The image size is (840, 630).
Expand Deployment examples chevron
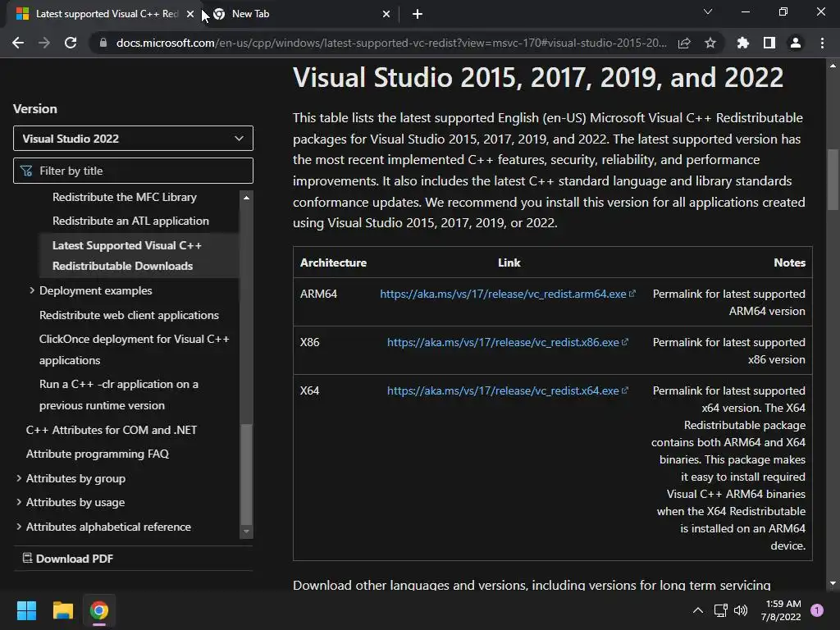point(32,290)
